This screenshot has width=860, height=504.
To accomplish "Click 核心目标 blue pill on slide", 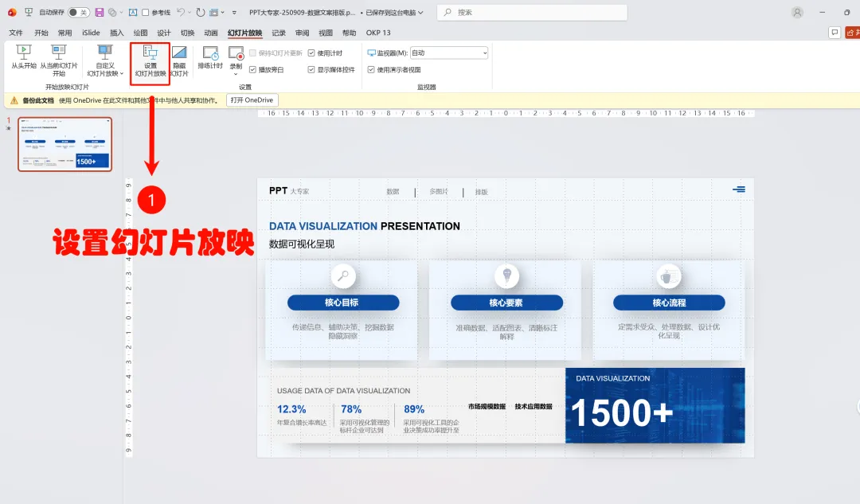I will [343, 303].
